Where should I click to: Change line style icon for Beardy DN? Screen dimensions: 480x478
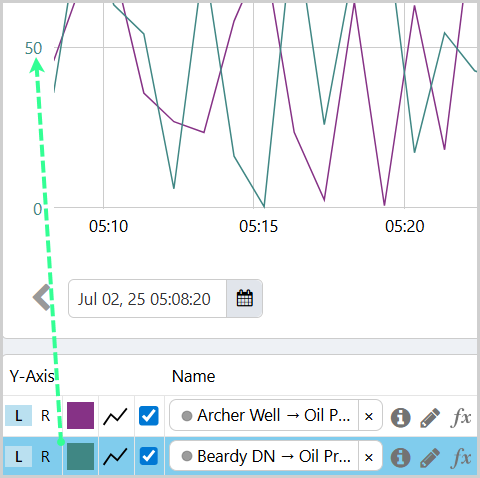pyautogui.click(x=115, y=456)
